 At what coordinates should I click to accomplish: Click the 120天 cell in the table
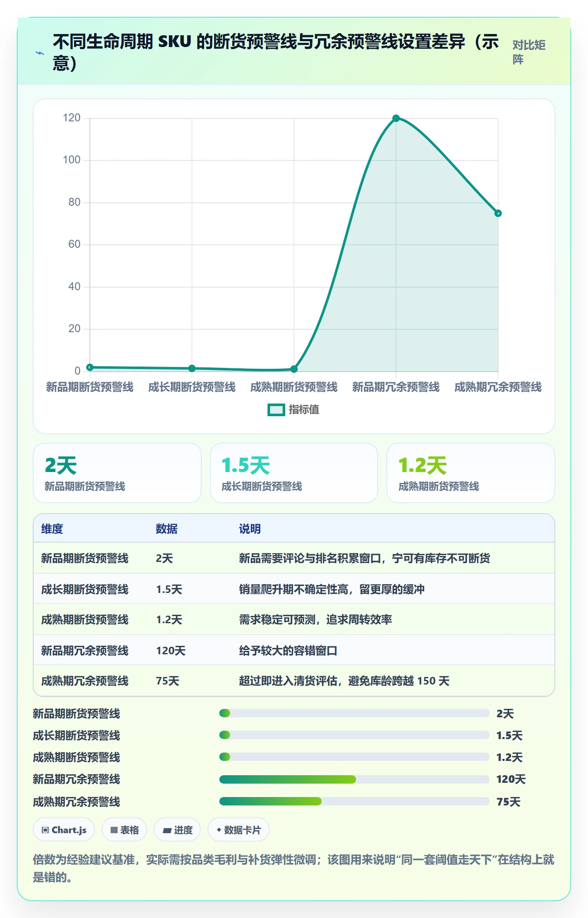[171, 650]
